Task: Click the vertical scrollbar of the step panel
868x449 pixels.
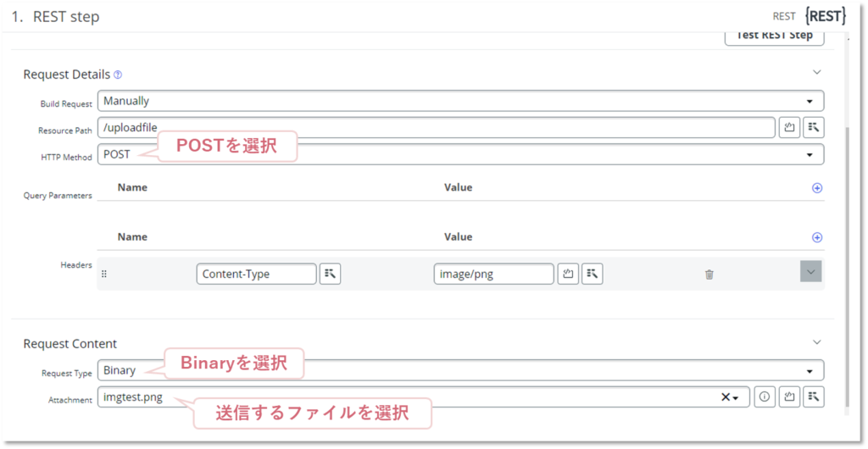Action: pyautogui.click(x=848, y=265)
